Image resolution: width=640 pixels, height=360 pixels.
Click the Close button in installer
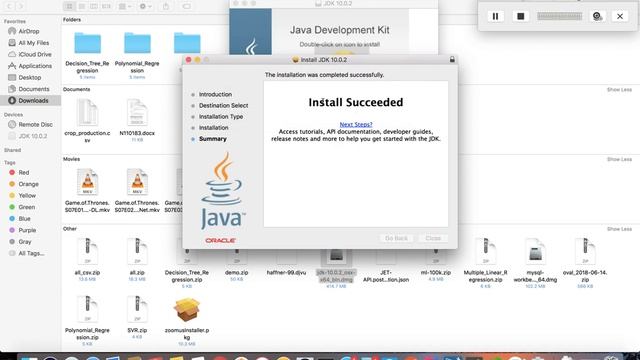tap(433, 238)
